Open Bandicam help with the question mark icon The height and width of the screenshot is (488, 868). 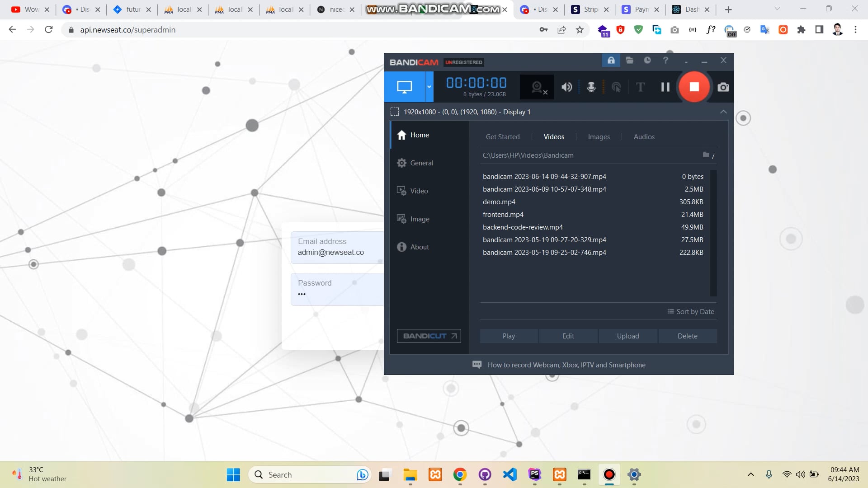pos(665,60)
